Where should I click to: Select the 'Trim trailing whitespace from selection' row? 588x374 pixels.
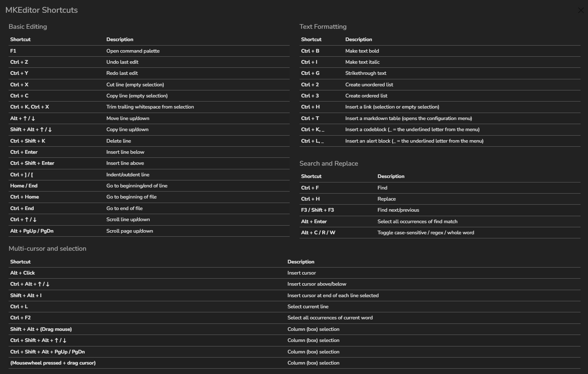tap(150, 107)
